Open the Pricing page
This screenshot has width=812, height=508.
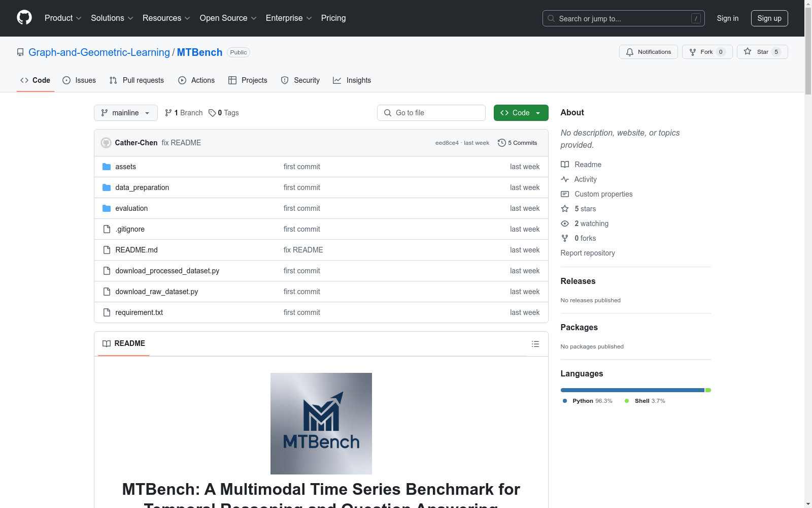[333, 18]
